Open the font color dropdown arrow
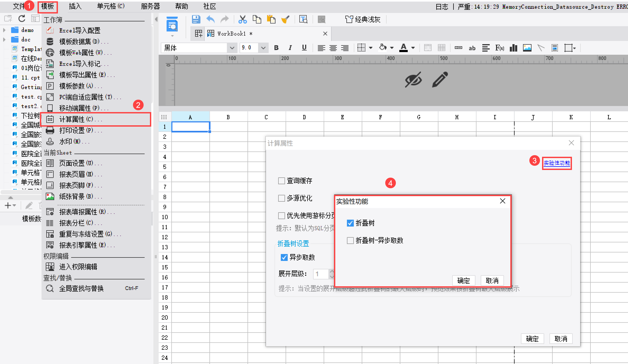This screenshot has height=364, width=628. pos(413,48)
